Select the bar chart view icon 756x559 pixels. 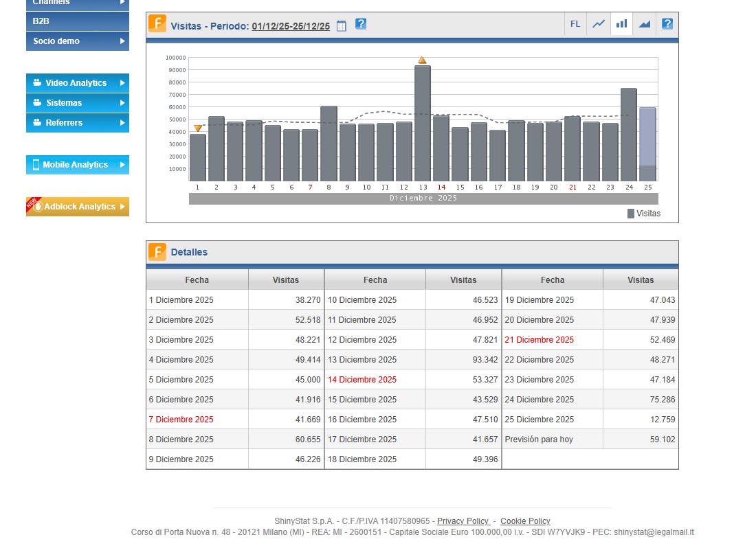point(621,24)
